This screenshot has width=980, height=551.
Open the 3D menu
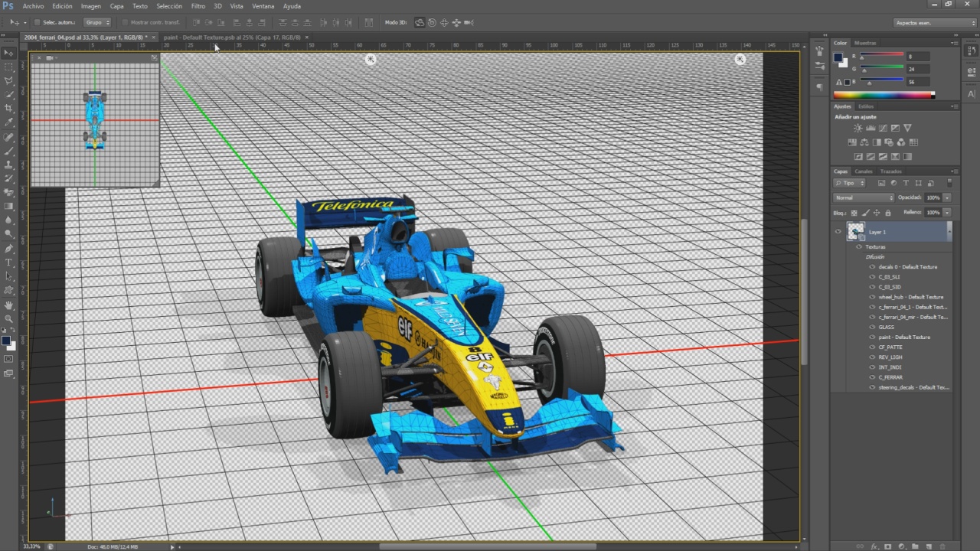(x=217, y=6)
